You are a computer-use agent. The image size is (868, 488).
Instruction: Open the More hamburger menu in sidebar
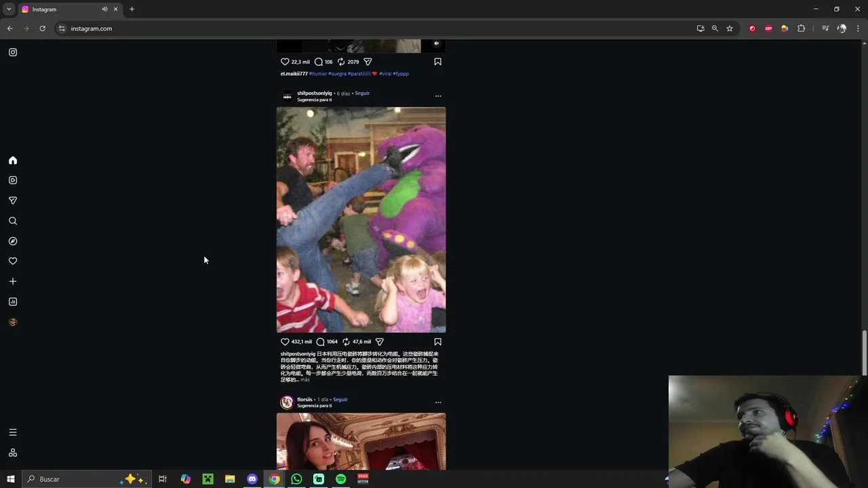coord(13,432)
